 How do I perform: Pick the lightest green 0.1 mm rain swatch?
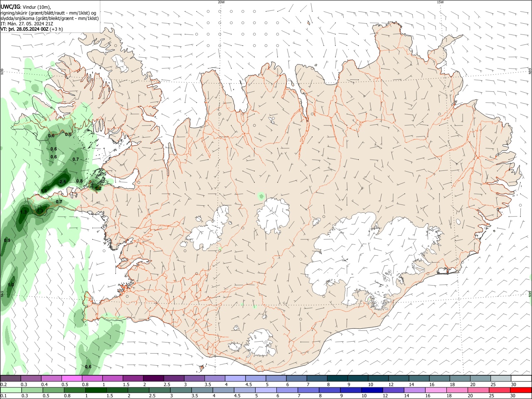pos(11,390)
